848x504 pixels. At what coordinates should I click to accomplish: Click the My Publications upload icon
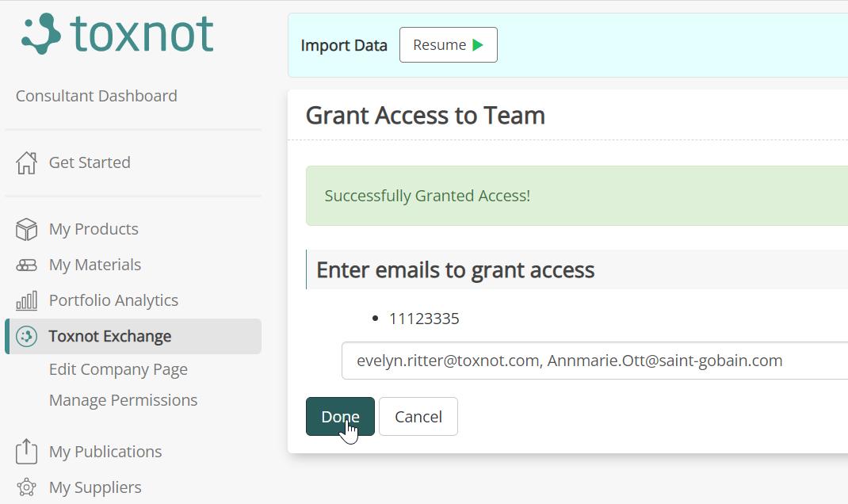click(x=26, y=452)
